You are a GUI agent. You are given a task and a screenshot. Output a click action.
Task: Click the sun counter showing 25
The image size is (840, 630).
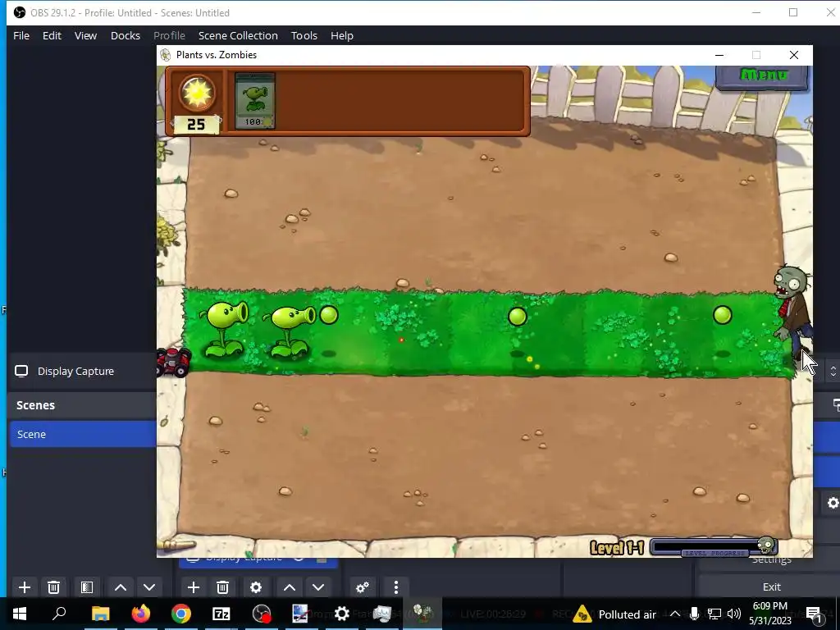pyautogui.click(x=196, y=125)
